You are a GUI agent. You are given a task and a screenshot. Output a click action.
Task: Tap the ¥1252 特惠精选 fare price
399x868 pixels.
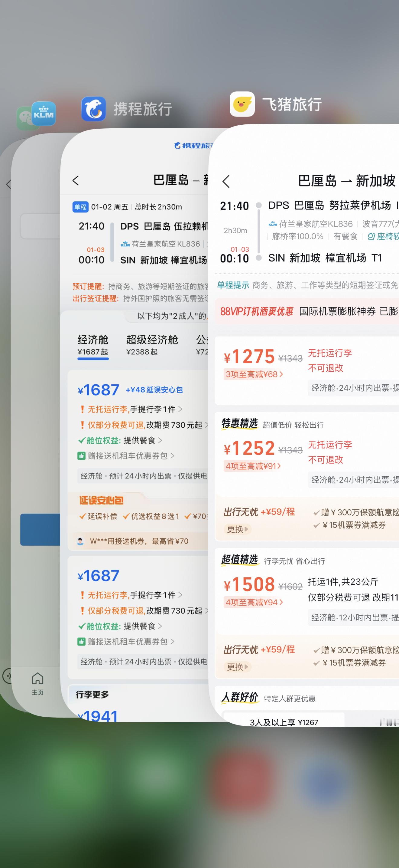[x=249, y=448]
